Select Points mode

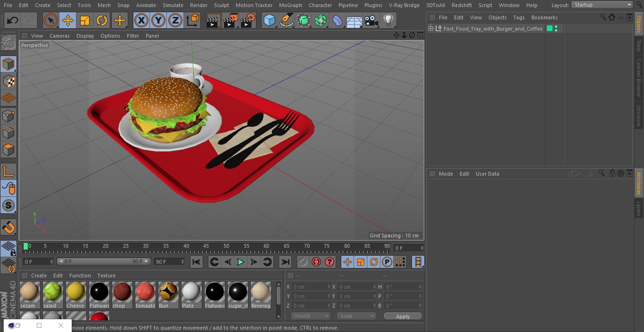(8, 116)
